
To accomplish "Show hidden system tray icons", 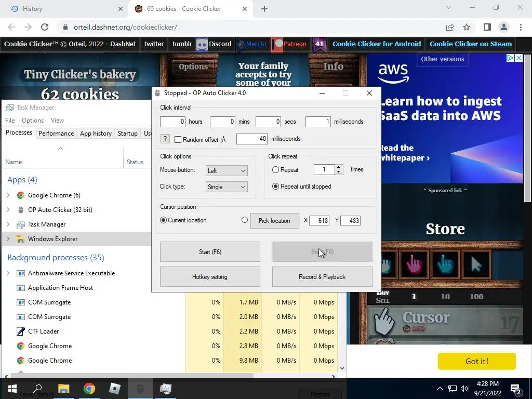I will (x=440, y=389).
